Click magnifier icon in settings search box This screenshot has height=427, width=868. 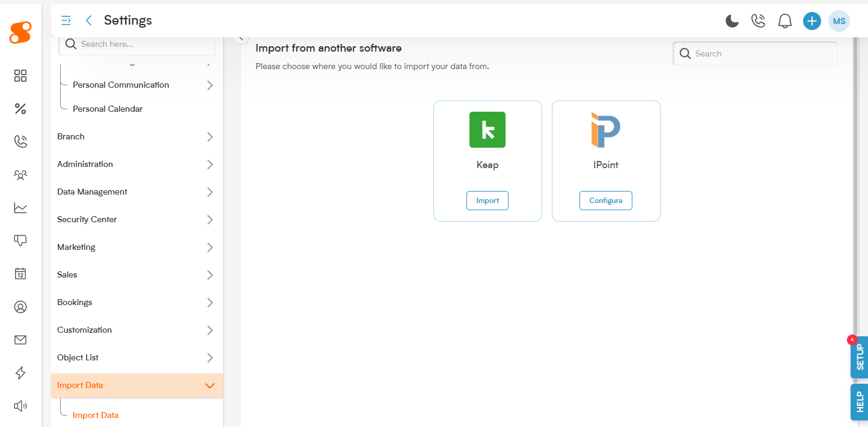click(70, 44)
